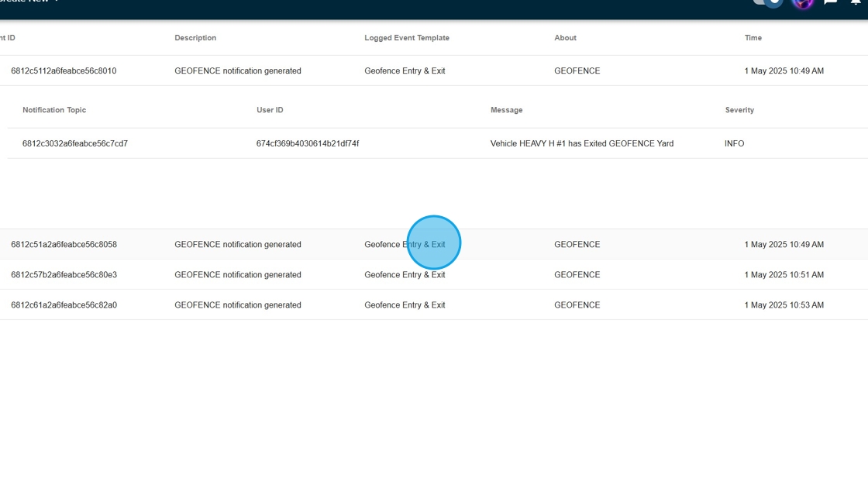Expand event row 6812c61a2a6feabce56c82a0
The image size is (868, 485).
point(64,304)
